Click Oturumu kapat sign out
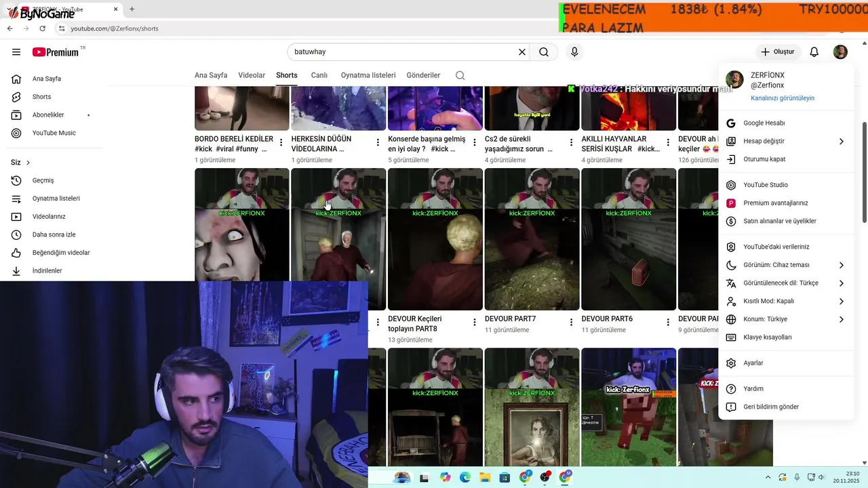 click(786, 159)
